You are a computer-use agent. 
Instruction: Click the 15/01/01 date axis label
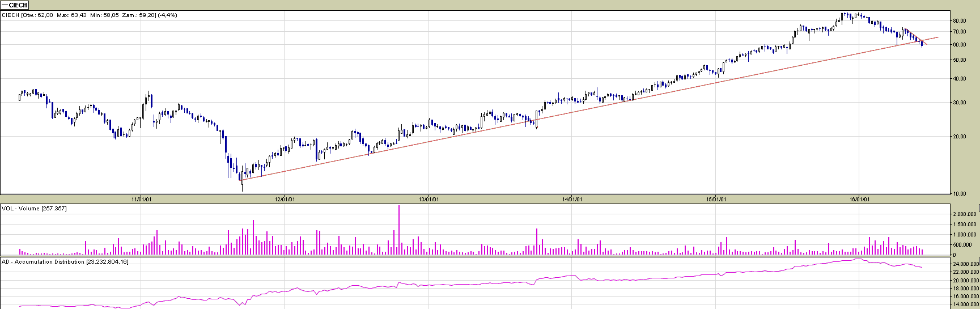pos(715,200)
